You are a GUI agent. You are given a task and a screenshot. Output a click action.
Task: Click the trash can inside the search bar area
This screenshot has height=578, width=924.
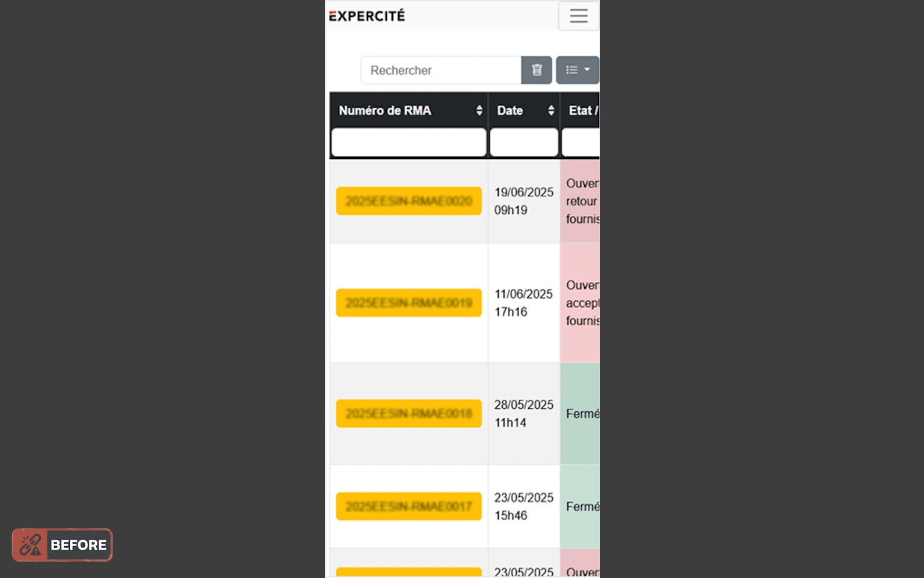pos(536,70)
